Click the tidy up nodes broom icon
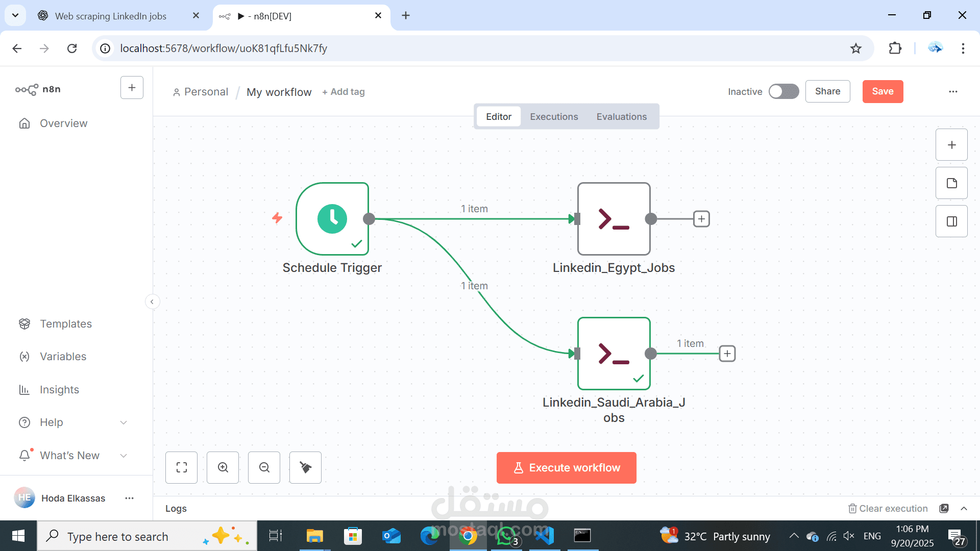This screenshot has width=980, height=551. tap(305, 467)
